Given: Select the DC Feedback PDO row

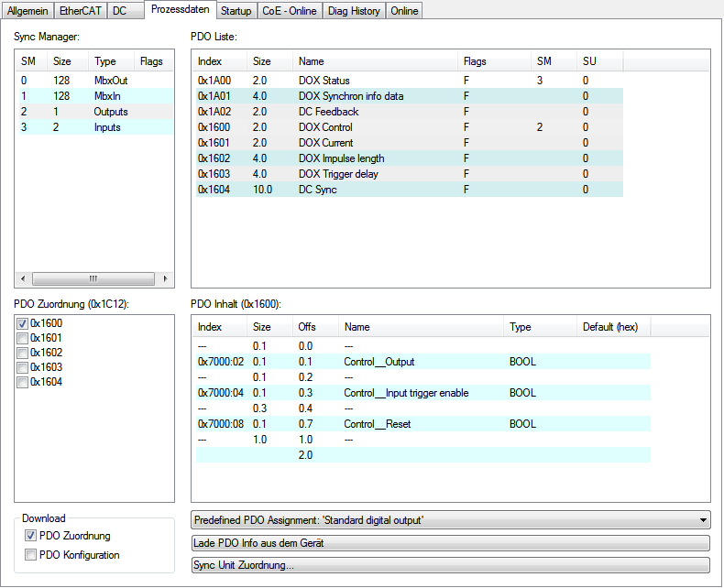Looking at the screenshot, I should pos(409,112).
